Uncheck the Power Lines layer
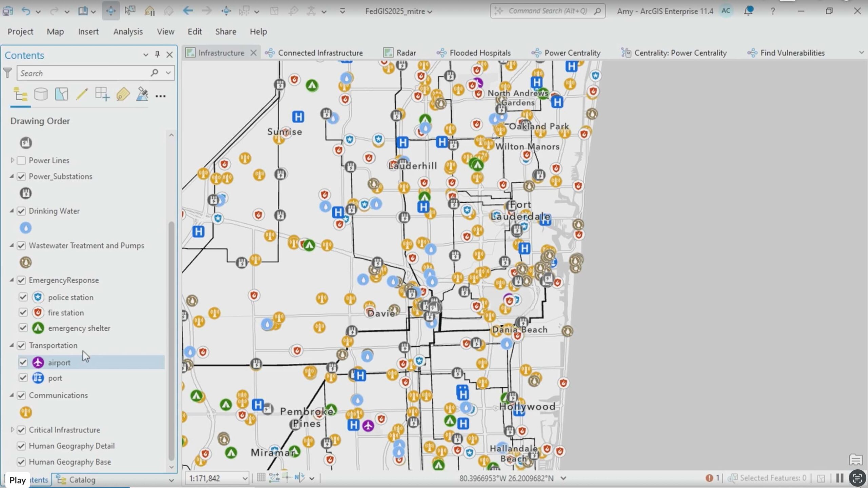868x488 pixels. click(x=21, y=160)
